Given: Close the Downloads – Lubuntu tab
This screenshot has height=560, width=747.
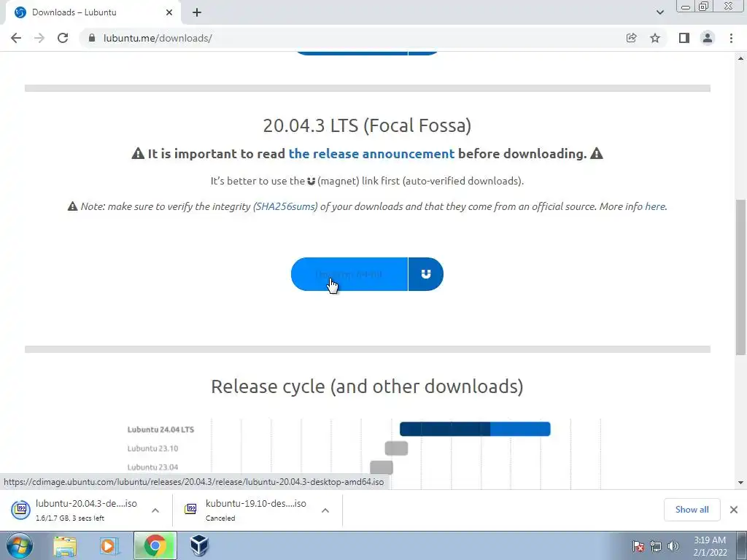Looking at the screenshot, I should tap(169, 12).
